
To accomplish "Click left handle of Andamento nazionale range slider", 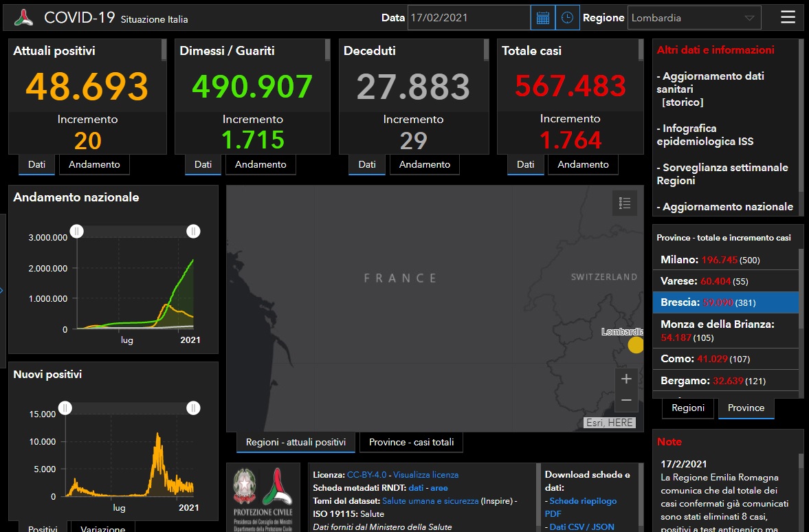I will (77, 232).
